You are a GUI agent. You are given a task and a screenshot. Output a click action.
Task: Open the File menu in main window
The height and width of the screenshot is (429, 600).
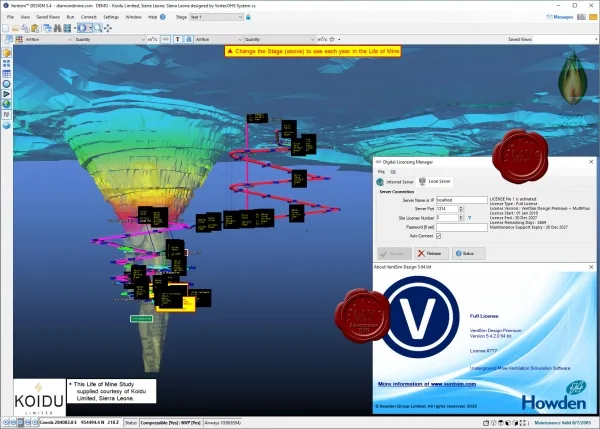pos(10,17)
